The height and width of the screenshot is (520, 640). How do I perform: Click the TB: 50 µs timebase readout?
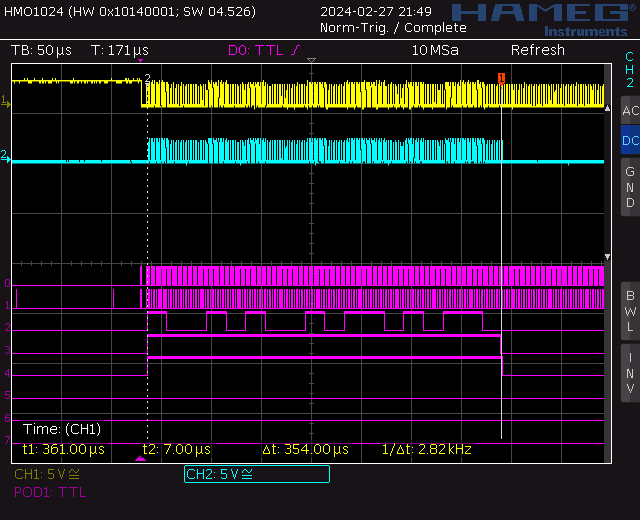(x=44, y=50)
